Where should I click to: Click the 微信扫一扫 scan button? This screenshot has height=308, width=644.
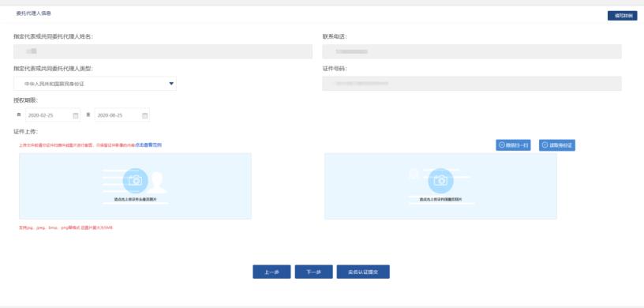pos(513,145)
